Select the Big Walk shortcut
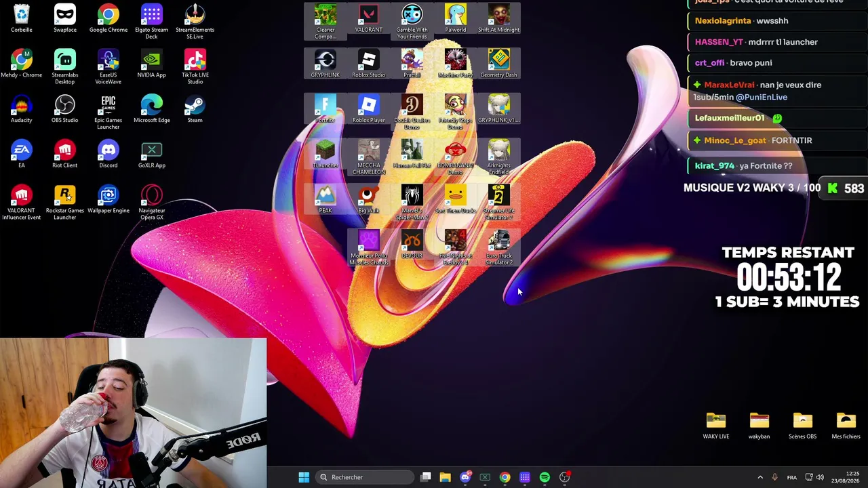 pyautogui.click(x=369, y=200)
